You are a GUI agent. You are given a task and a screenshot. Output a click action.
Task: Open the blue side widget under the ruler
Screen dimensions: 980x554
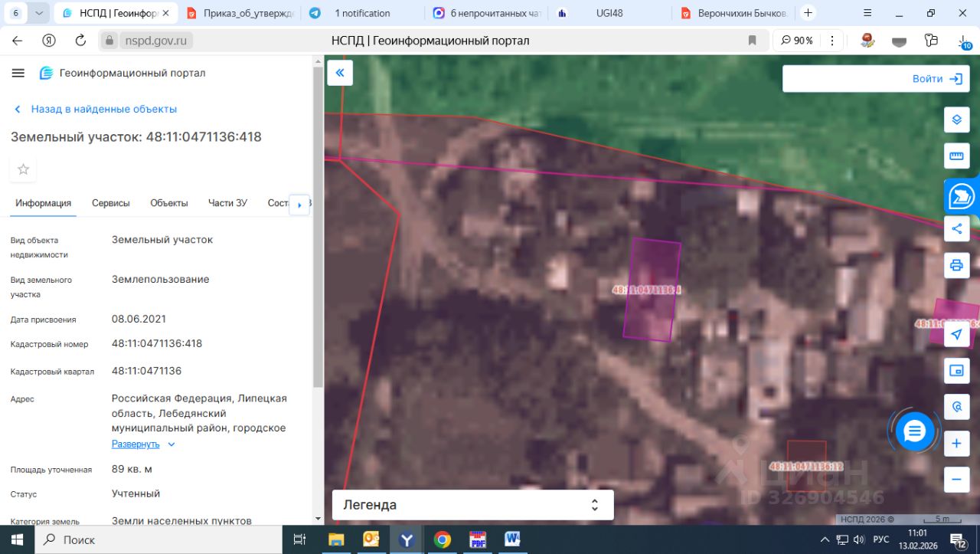(962, 197)
